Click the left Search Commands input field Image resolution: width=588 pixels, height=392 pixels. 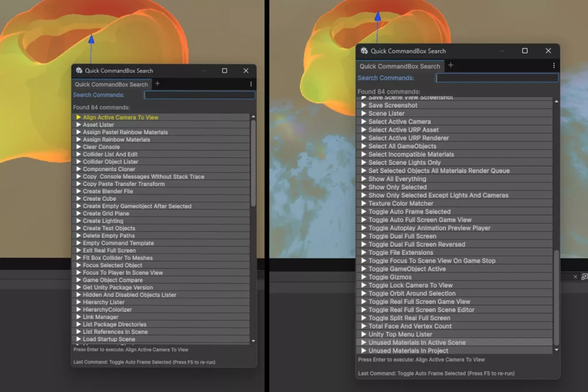tap(199, 95)
